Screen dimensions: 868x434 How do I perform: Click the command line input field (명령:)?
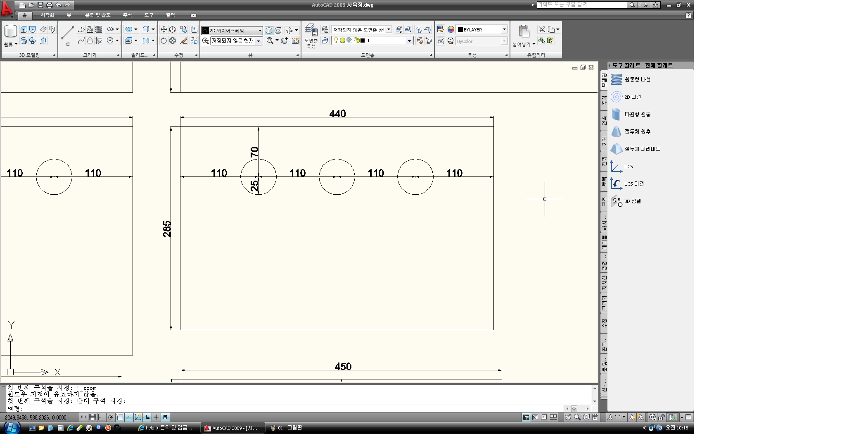click(x=285, y=409)
